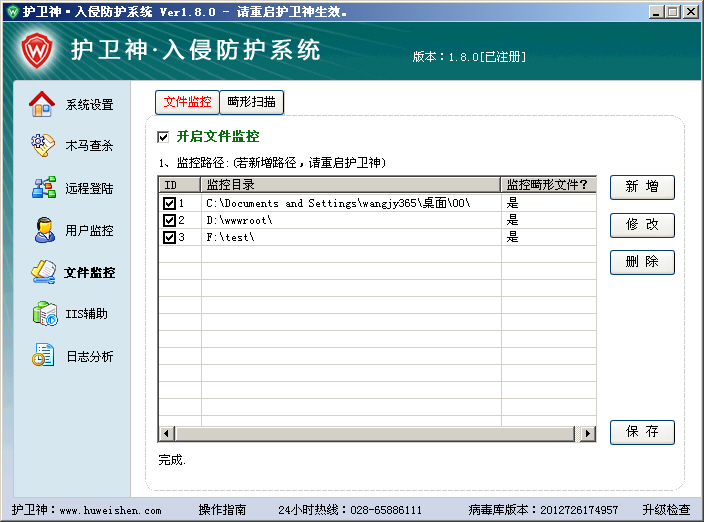
Task: Open the www.huweishen.com link
Action: pyautogui.click(x=110, y=510)
